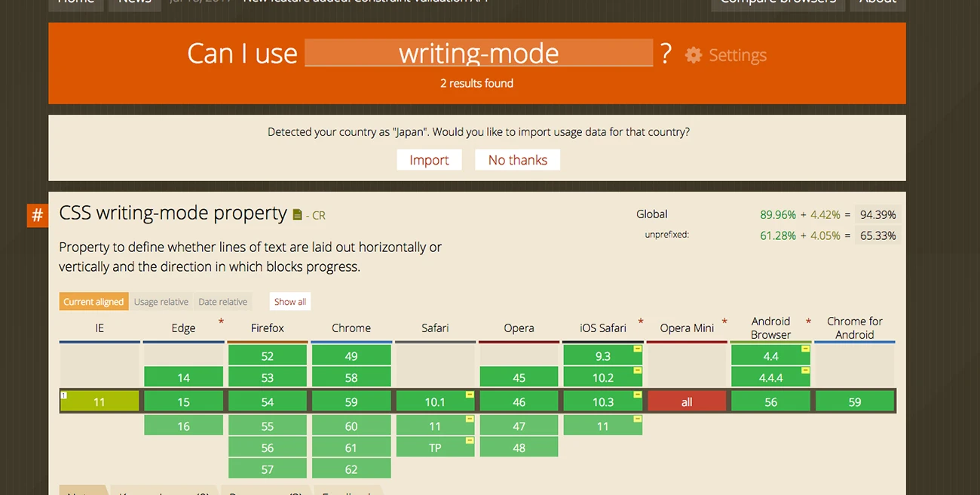This screenshot has height=495, width=980.
Task: Select the Opera 48 cell
Action: [x=519, y=447]
